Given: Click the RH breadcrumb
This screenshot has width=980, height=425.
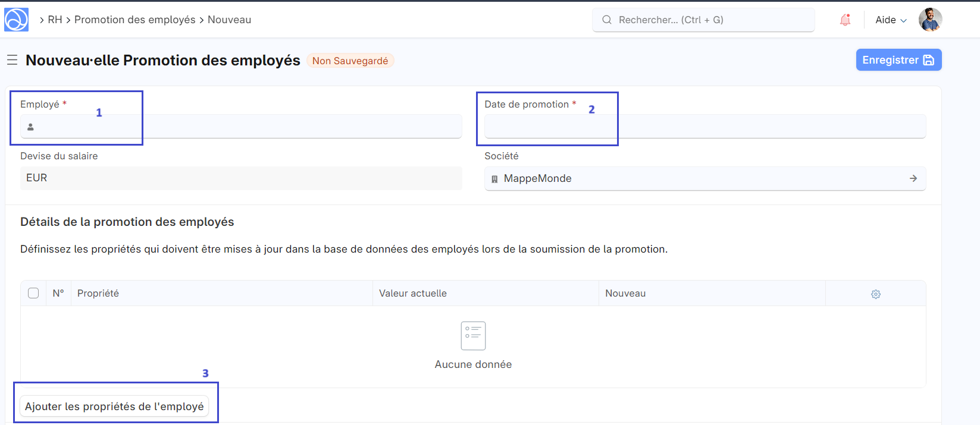Looking at the screenshot, I should coord(55,20).
